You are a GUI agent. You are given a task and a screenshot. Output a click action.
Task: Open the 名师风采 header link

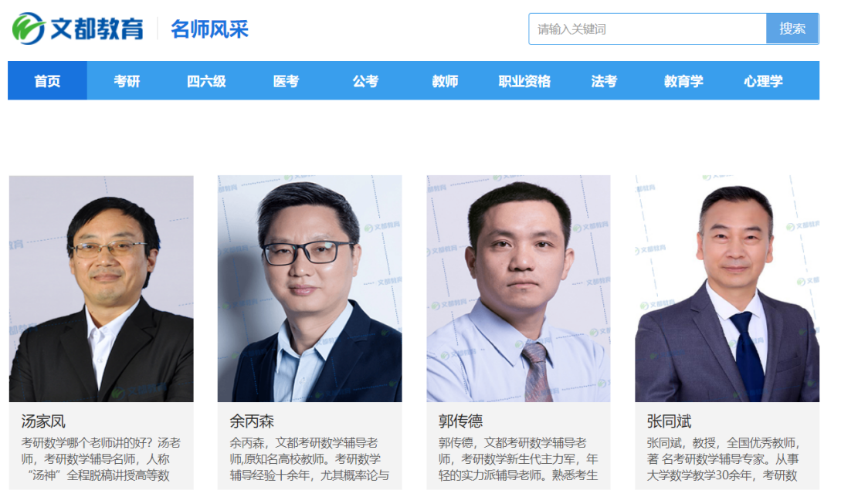210,29
